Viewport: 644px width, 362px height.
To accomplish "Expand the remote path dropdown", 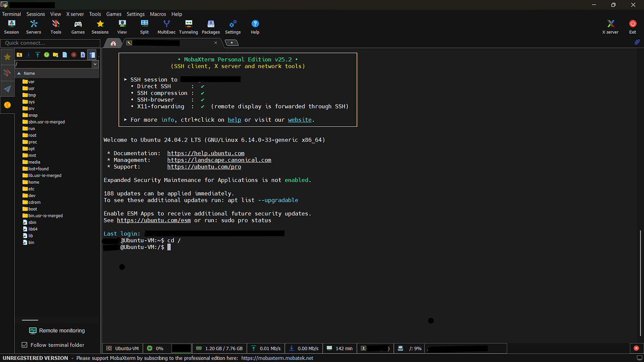I will pos(95,64).
